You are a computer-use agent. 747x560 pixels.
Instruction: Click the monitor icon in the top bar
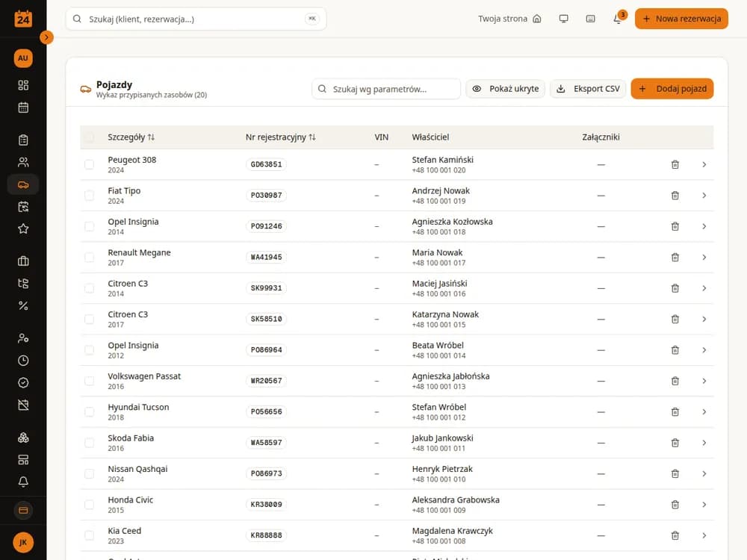tap(563, 19)
